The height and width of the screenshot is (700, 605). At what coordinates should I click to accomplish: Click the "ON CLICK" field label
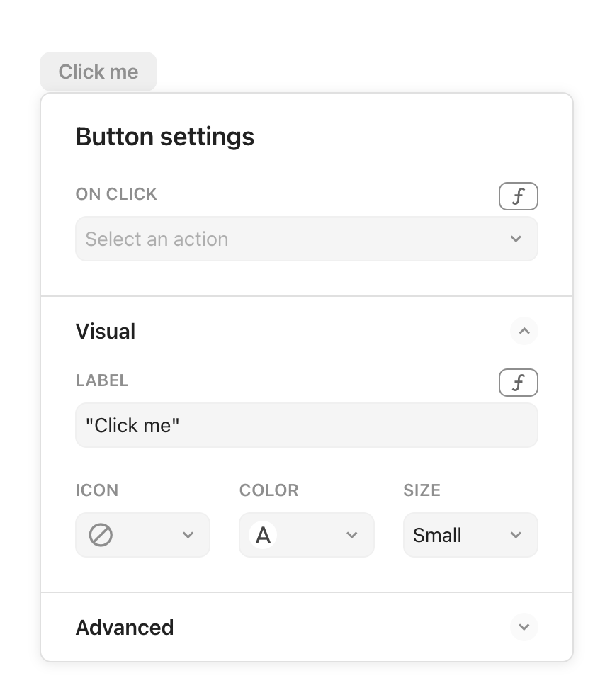[x=116, y=194]
